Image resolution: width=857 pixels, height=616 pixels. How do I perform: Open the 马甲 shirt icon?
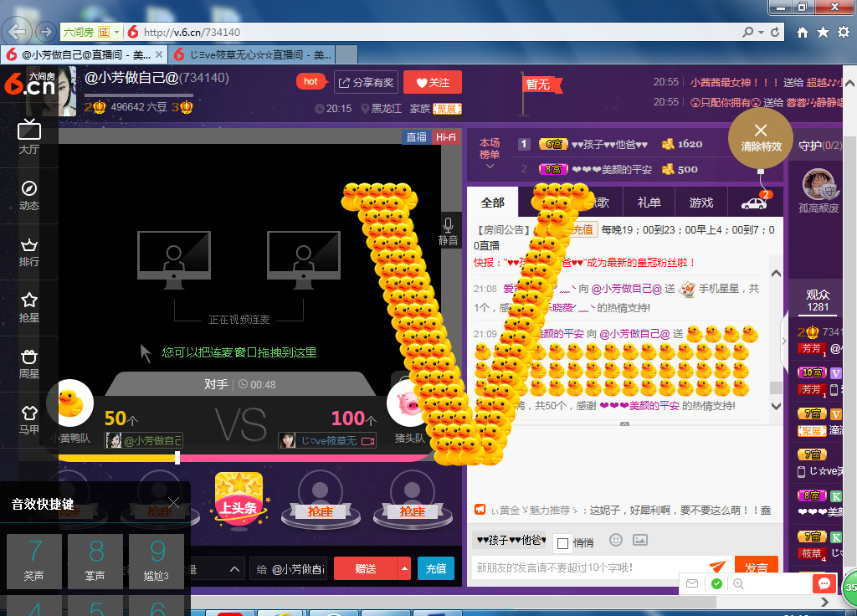tap(29, 413)
